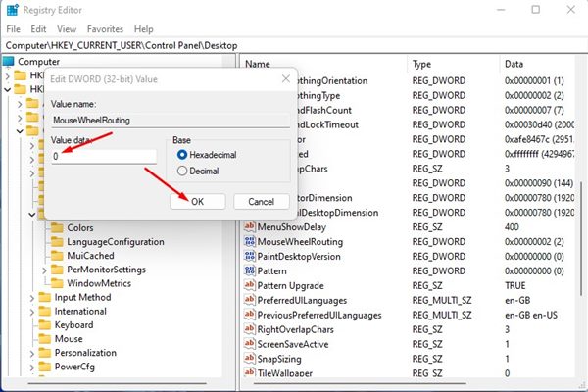Click the PreferredUILanguages REG_MULTI_SZ type cell

[x=442, y=300]
